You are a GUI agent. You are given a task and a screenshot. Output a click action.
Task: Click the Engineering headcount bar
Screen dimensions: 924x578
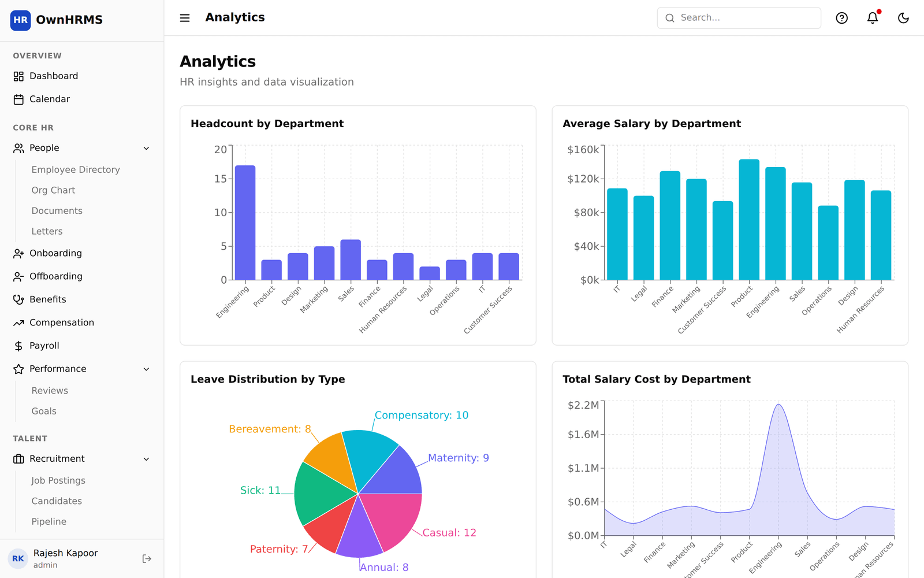click(x=245, y=223)
